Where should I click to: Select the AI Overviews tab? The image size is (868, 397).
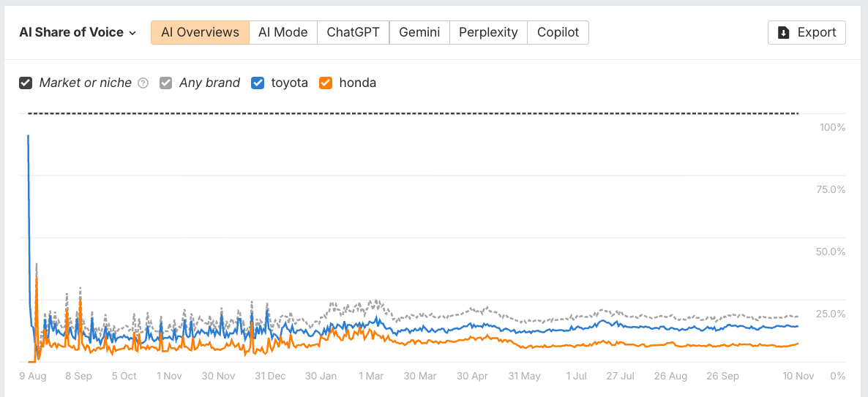pyautogui.click(x=200, y=32)
